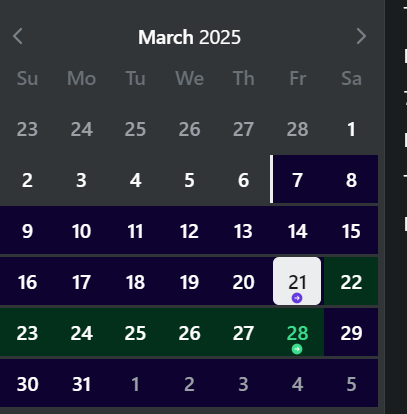407x414 pixels.
Task: Select March 31 Monday
Action: pyautogui.click(x=81, y=383)
